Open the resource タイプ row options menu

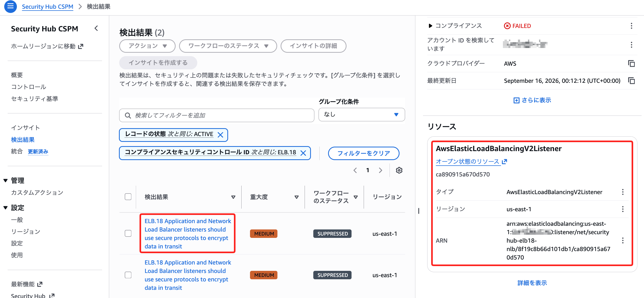[623, 192]
